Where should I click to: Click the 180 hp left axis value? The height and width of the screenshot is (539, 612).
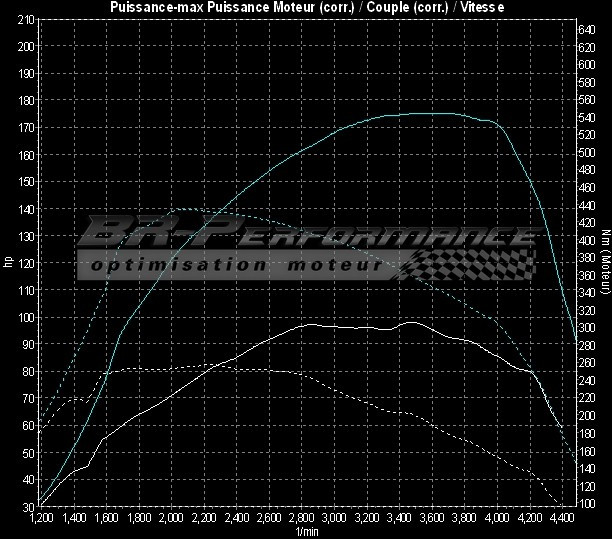tap(26, 100)
